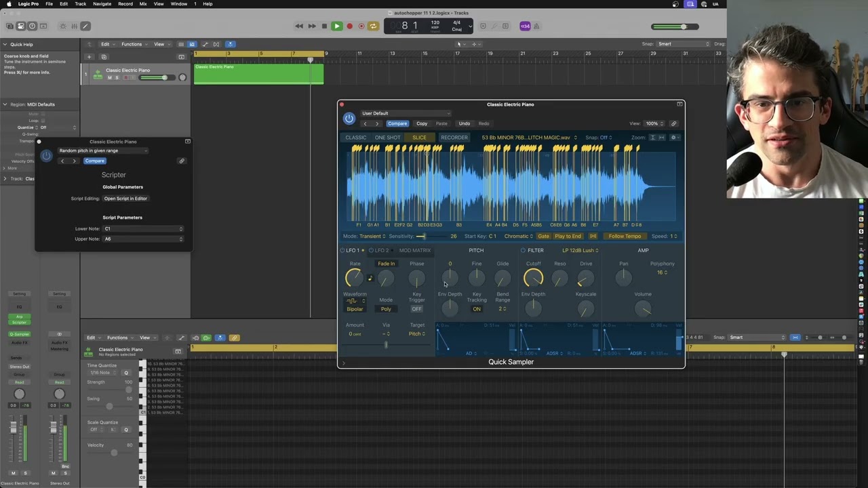Click the red Record button
Image resolution: width=868 pixels, height=488 pixels.
click(349, 26)
